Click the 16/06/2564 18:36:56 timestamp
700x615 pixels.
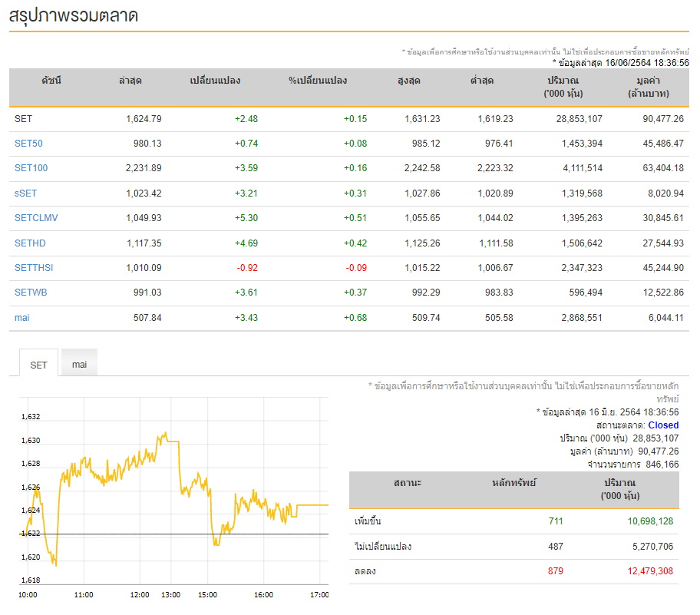point(647,63)
